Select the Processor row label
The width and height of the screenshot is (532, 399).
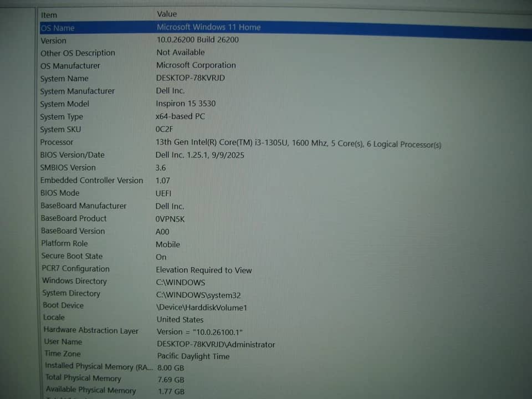[57, 142]
